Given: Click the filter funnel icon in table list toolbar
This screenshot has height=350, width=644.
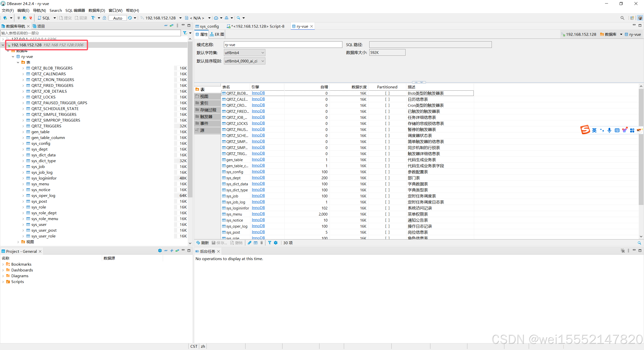Looking at the screenshot, I should point(269,243).
